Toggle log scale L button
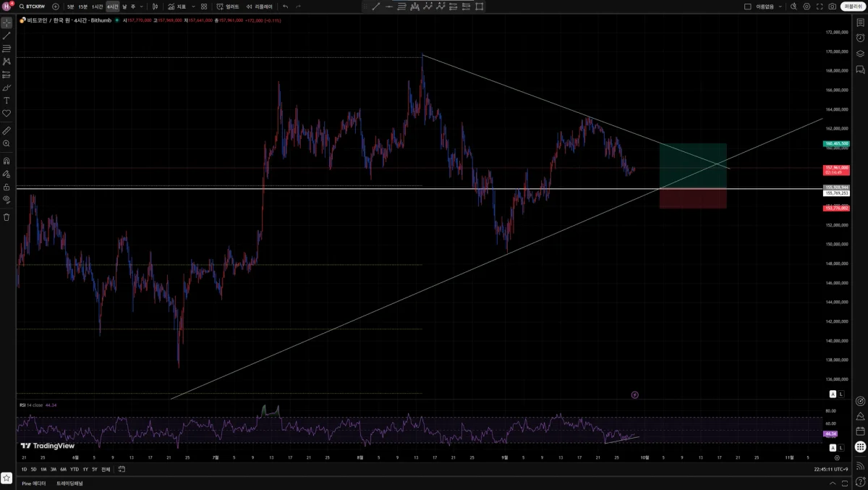The width and height of the screenshot is (868, 490). point(841,394)
